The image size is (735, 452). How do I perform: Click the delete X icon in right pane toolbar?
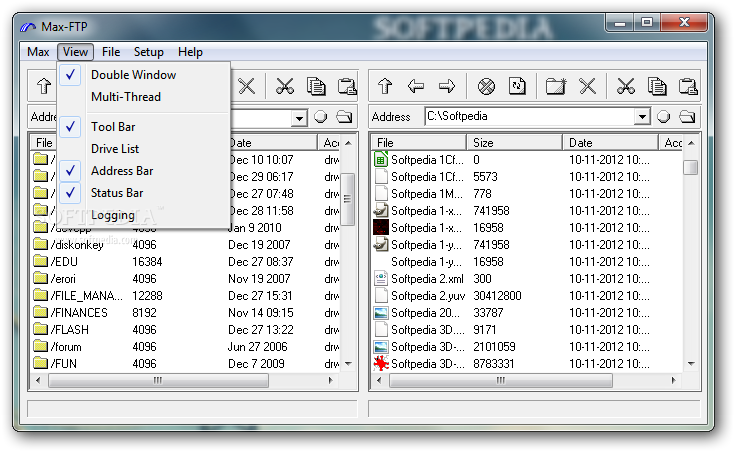click(x=587, y=86)
